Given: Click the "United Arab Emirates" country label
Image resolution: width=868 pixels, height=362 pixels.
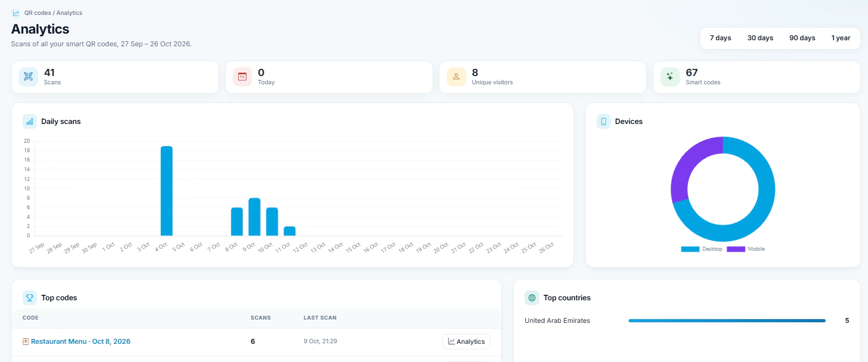Looking at the screenshot, I should pyautogui.click(x=558, y=321).
